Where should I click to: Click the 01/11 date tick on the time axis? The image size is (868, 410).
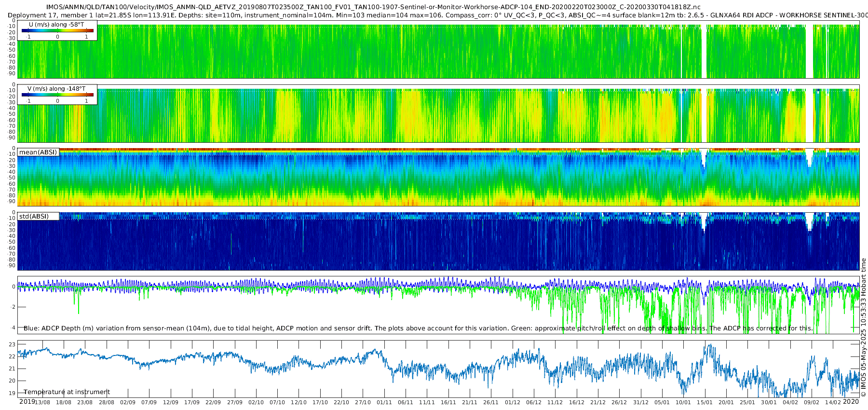click(384, 402)
